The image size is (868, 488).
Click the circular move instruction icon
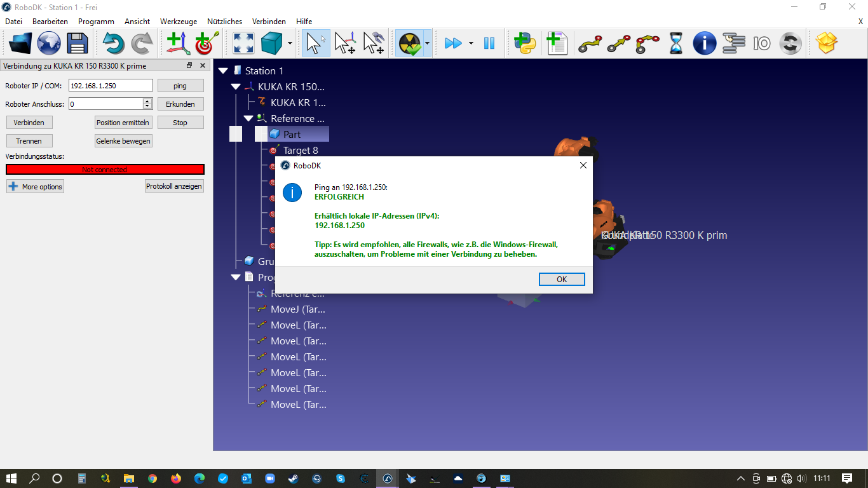coord(648,43)
